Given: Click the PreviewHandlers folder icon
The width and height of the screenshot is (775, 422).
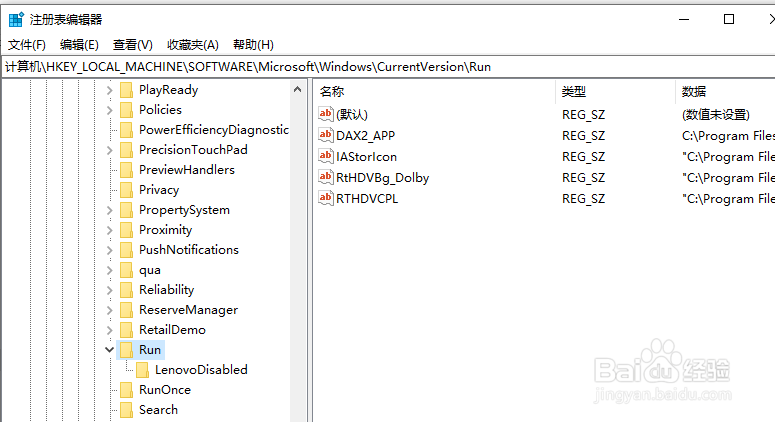Looking at the screenshot, I should click(x=127, y=170).
